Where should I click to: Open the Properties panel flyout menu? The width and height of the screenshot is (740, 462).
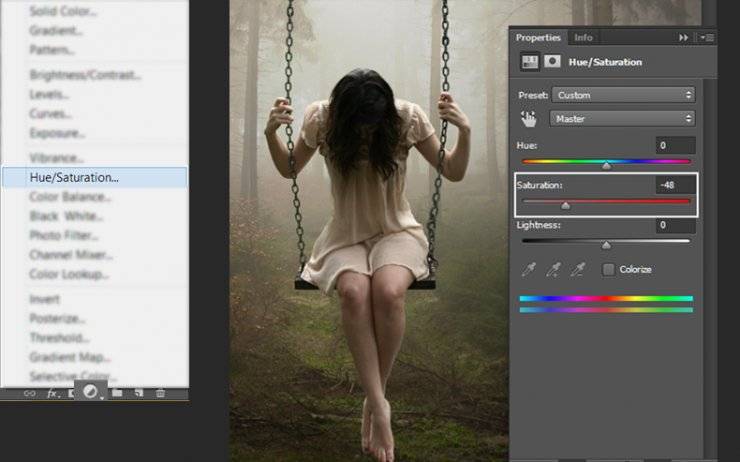pyautogui.click(x=707, y=37)
